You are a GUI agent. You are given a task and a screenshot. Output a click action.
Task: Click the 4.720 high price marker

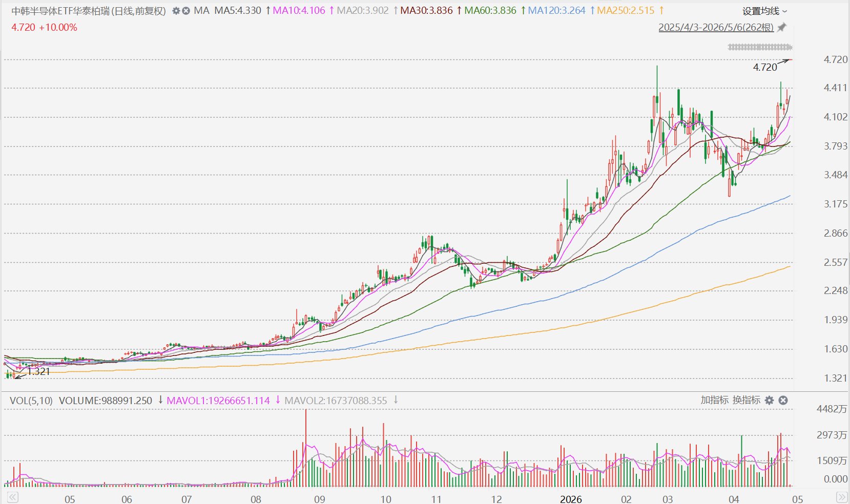[x=764, y=67]
